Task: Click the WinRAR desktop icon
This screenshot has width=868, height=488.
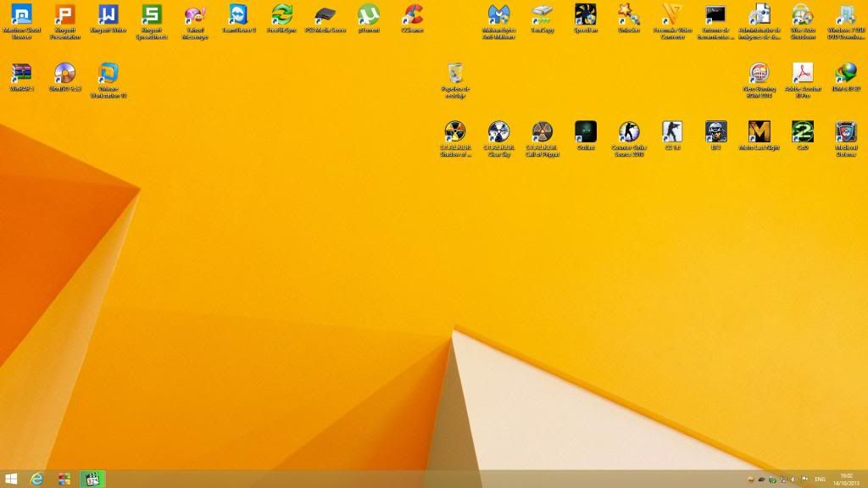Action: point(21,74)
